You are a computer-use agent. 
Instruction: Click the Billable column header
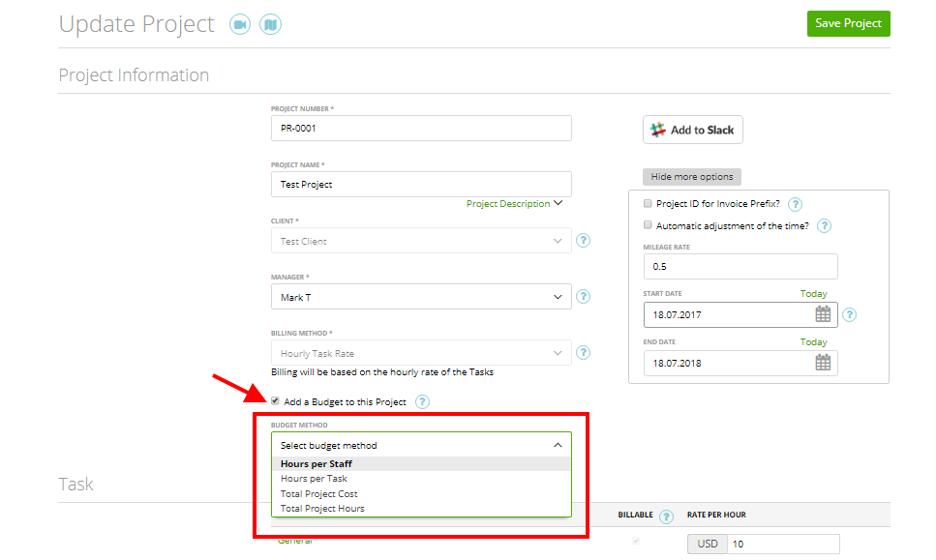635,515
